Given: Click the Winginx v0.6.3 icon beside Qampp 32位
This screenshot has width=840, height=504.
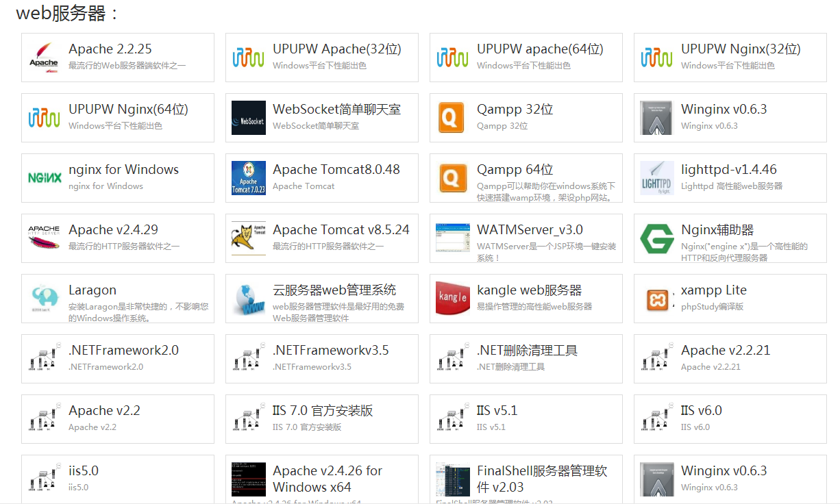Looking at the screenshot, I should (x=656, y=118).
